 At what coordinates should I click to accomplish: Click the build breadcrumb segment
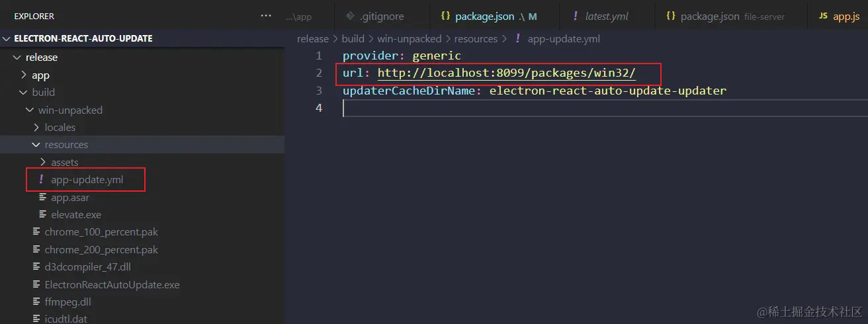353,39
